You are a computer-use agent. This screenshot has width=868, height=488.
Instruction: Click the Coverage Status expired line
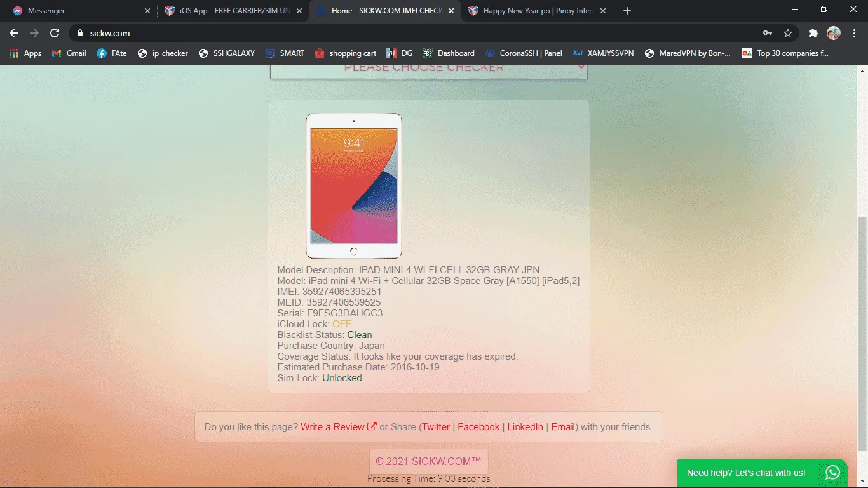click(398, 356)
